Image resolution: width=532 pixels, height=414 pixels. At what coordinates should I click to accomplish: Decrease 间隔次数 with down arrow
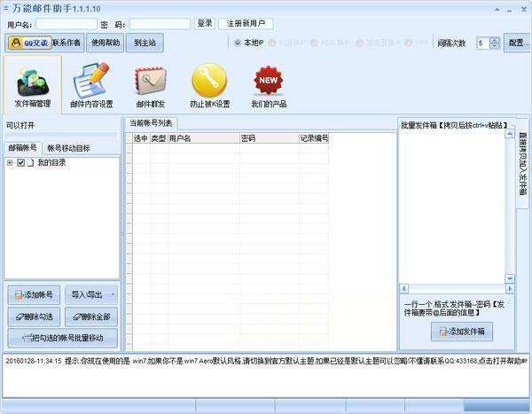[x=495, y=46]
